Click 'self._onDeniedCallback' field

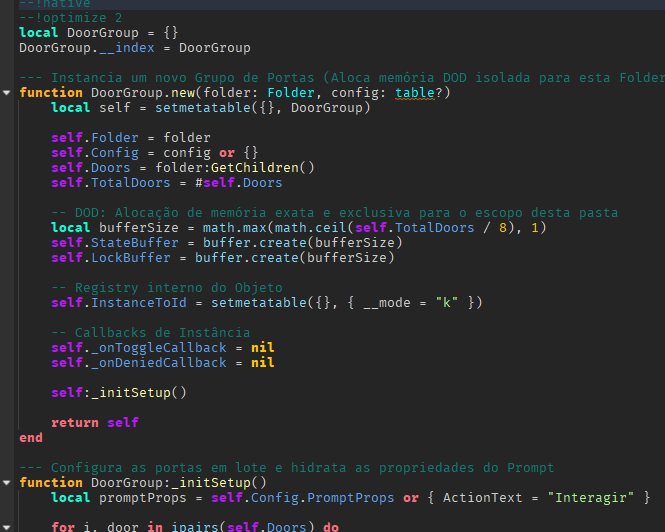click(x=139, y=363)
